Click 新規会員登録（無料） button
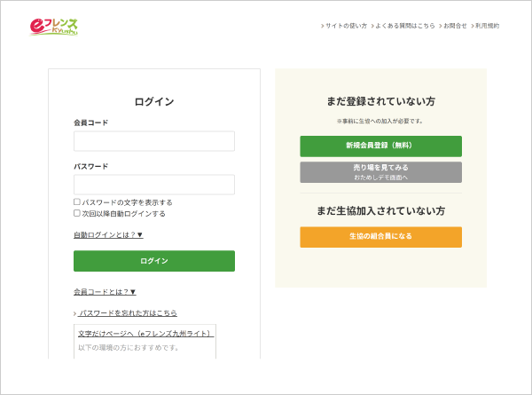 (380, 146)
